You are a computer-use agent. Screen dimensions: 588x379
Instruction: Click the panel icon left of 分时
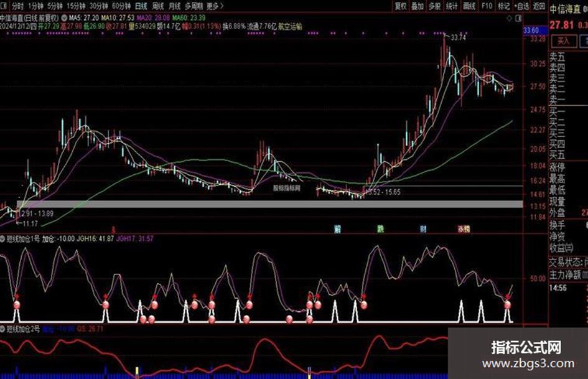pos(5,6)
